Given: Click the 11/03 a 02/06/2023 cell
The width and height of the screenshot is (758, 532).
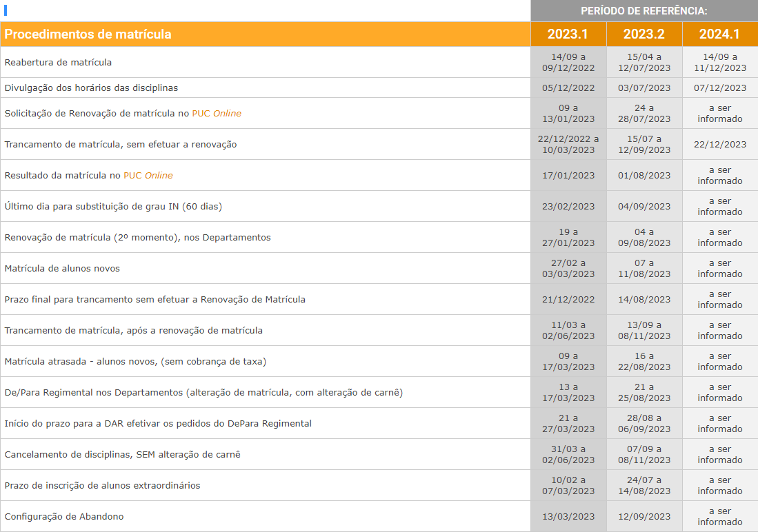Looking at the screenshot, I should (568, 331).
